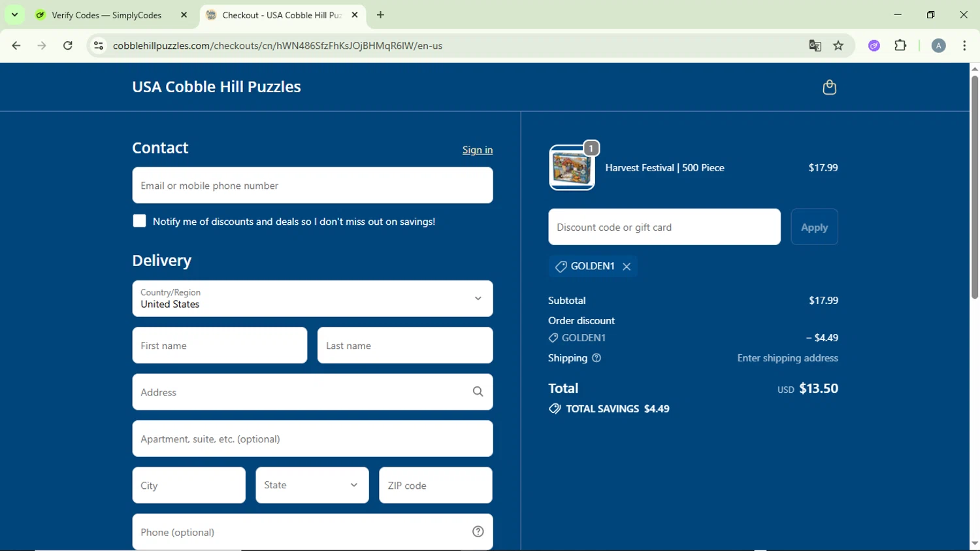Image resolution: width=980 pixels, height=551 pixels.
Task: Click the Harvest Festival puzzle thumbnail
Action: [572, 168]
